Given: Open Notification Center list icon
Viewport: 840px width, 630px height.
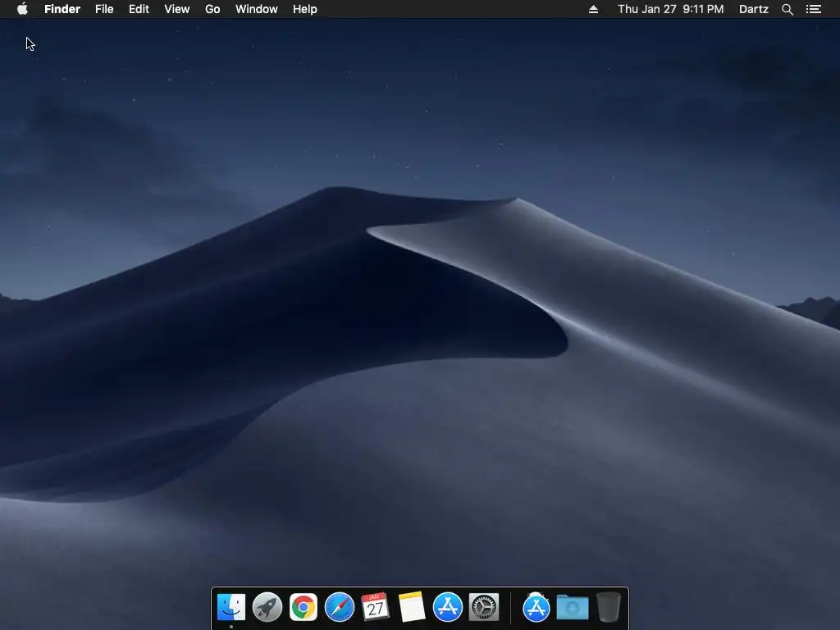Looking at the screenshot, I should point(814,9).
